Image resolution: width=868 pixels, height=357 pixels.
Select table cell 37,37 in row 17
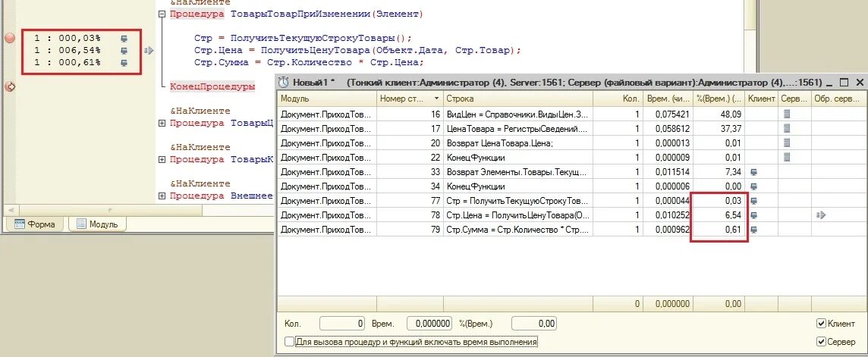tap(719, 129)
